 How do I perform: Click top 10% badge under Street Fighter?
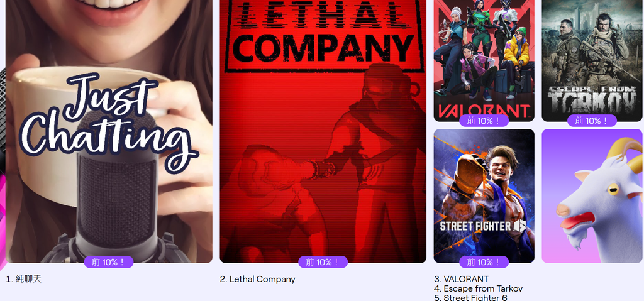(x=484, y=262)
